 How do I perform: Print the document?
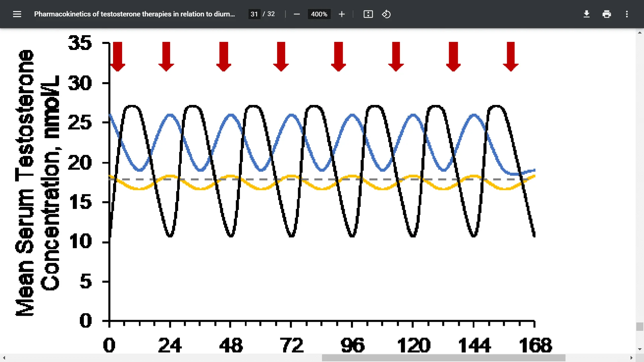[x=606, y=14]
